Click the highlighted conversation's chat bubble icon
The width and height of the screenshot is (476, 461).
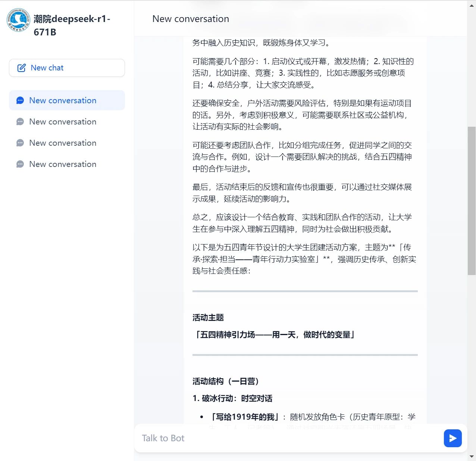coord(20,101)
